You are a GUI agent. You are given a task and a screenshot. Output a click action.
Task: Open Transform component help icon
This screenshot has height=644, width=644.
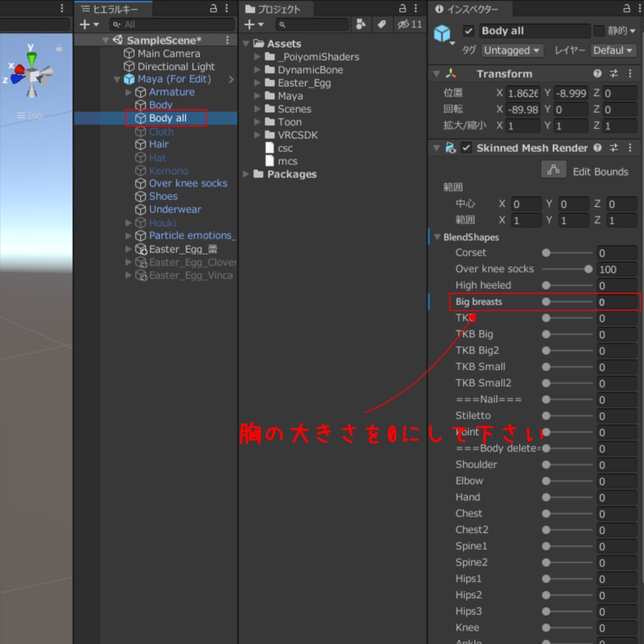click(x=597, y=74)
